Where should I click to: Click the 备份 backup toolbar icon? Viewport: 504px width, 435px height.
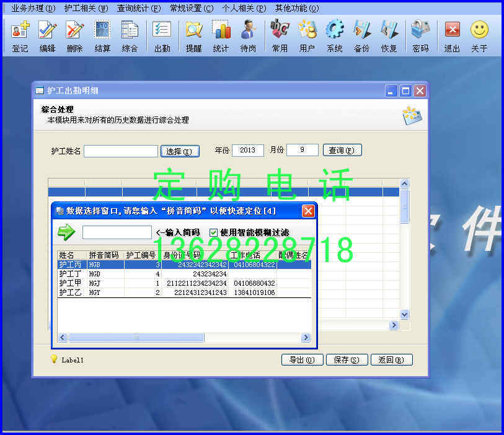coord(361,36)
